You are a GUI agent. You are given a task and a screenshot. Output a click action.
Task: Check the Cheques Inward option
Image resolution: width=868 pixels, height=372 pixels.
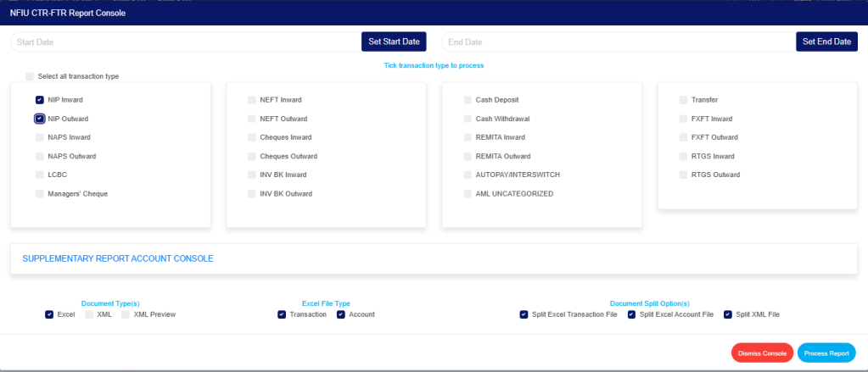pyautogui.click(x=252, y=137)
